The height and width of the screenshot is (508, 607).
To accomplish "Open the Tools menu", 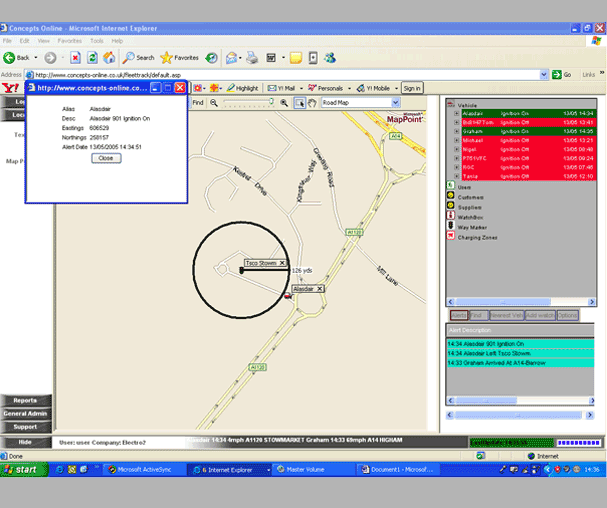I will [x=96, y=41].
